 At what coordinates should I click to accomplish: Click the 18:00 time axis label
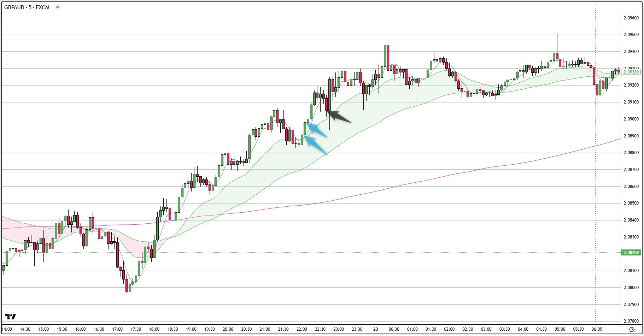click(154, 329)
